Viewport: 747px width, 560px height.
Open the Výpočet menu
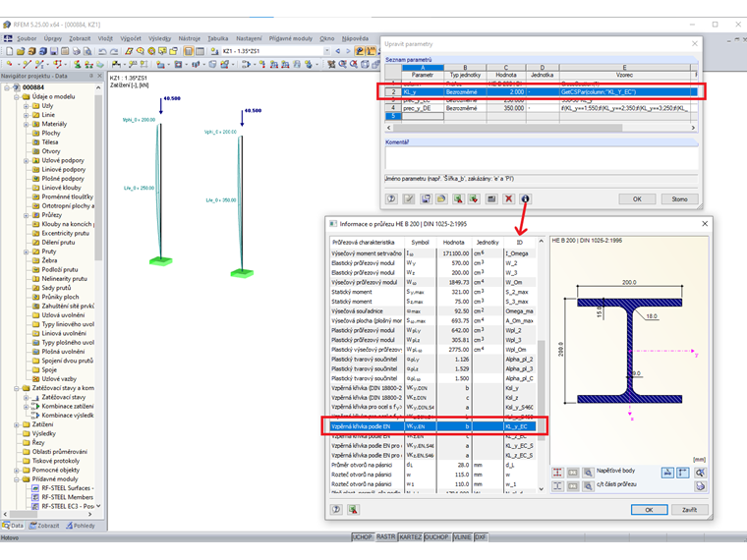click(x=131, y=38)
